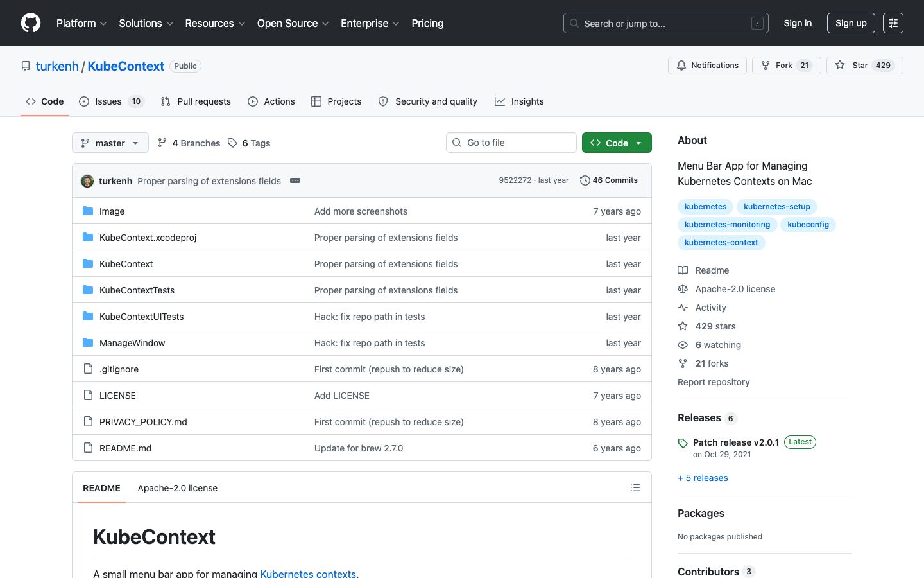Open the GitHub home logo
Viewport: 924px width, 578px height.
pos(31,23)
